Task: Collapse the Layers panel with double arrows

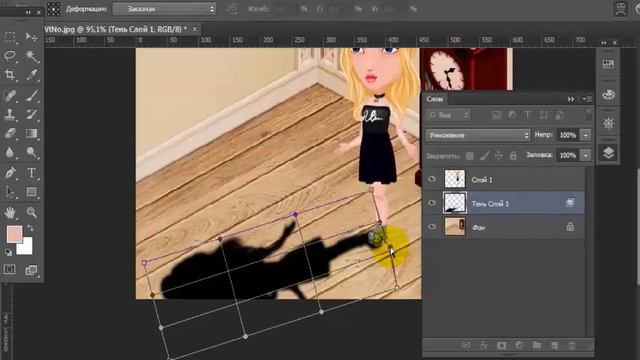Action: click(571, 99)
